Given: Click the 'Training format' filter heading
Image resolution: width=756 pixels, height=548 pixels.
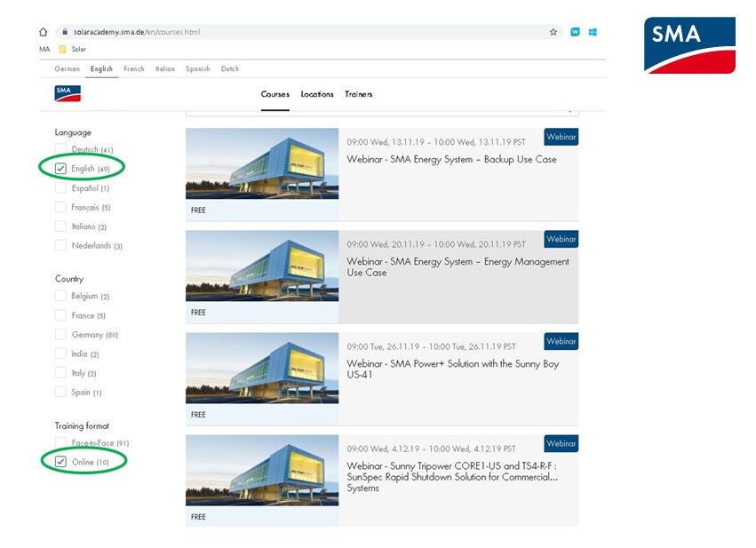Looking at the screenshot, I should click(82, 426).
